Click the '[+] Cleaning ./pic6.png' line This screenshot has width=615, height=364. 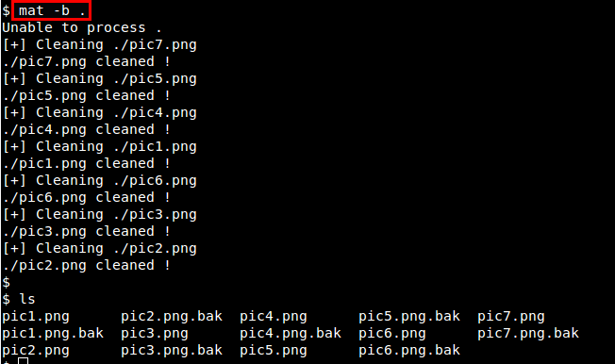100,181
